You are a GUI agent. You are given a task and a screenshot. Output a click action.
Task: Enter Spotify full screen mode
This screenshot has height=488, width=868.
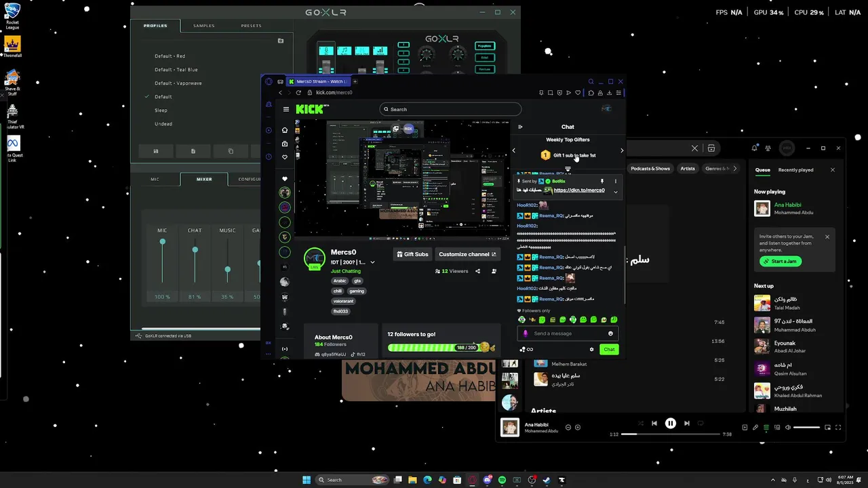[x=838, y=428]
